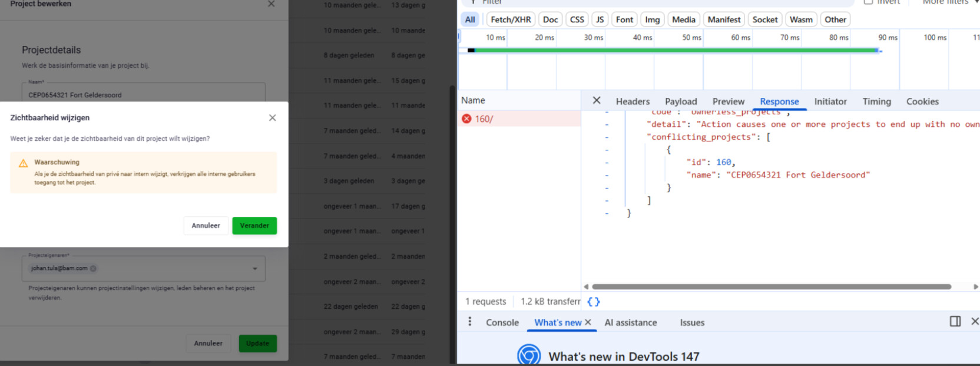Open the Console drawer tab
980x366 pixels.
point(502,322)
